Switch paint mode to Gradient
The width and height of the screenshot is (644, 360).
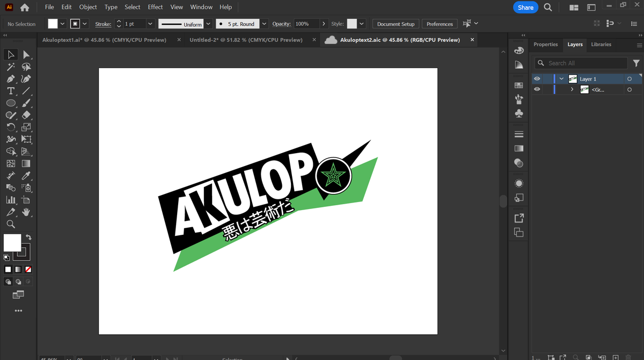point(18,269)
